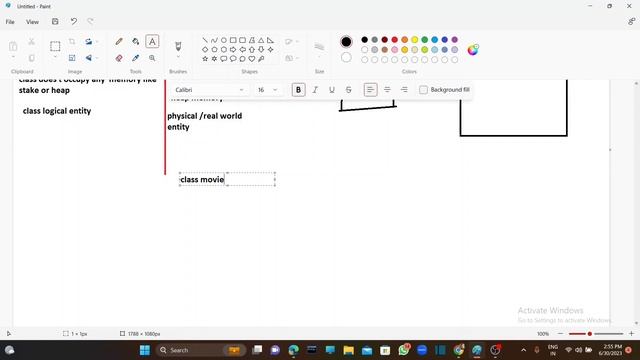Open the View menu

(x=32, y=22)
